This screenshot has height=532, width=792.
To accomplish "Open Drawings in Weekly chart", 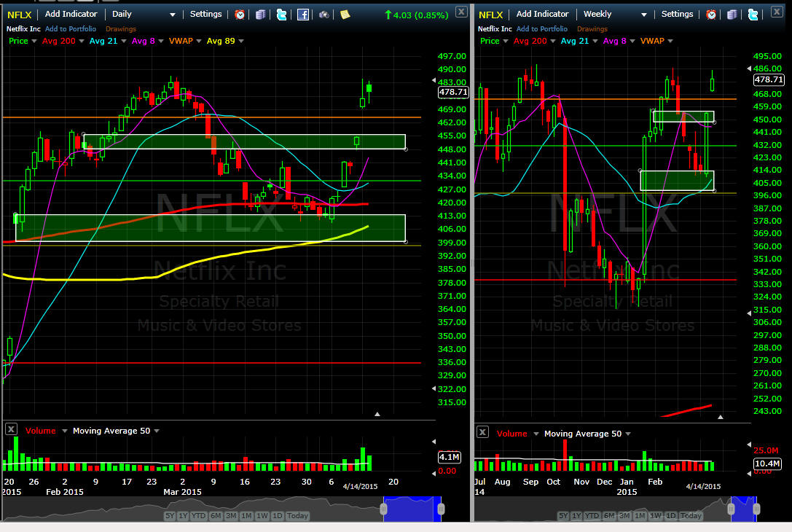I will pyautogui.click(x=592, y=29).
